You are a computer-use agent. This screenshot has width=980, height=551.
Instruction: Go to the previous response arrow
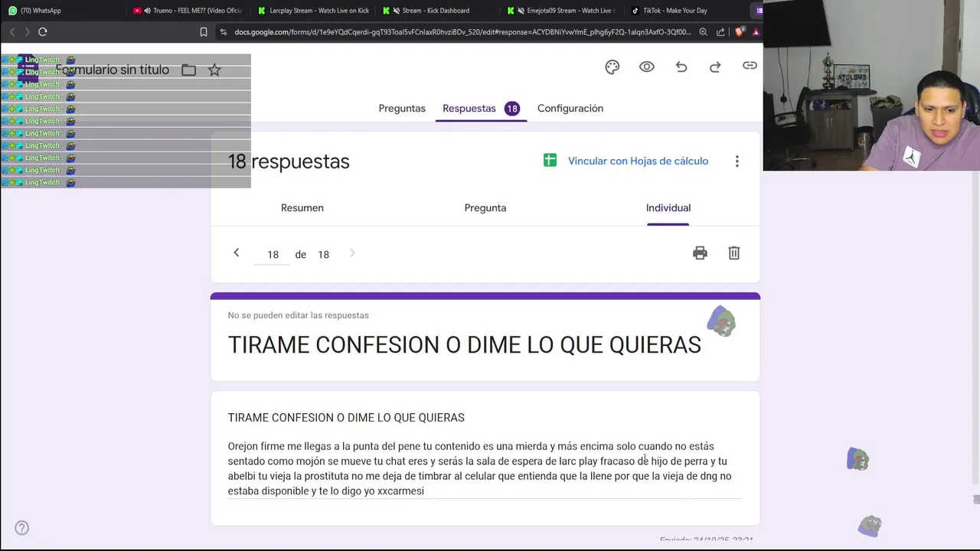pos(237,253)
